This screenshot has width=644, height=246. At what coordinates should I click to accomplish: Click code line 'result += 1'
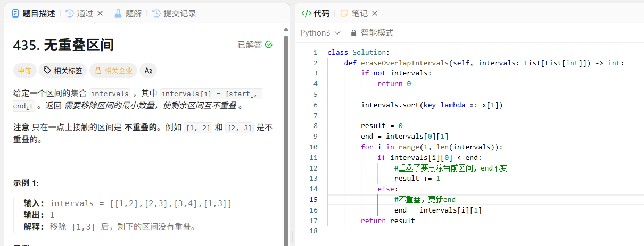417,178
